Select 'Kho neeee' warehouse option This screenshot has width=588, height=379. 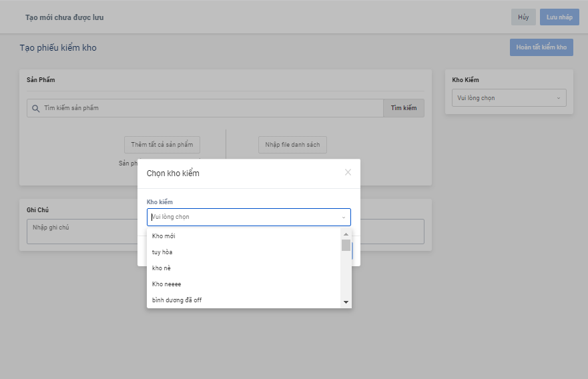coord(166,284)
